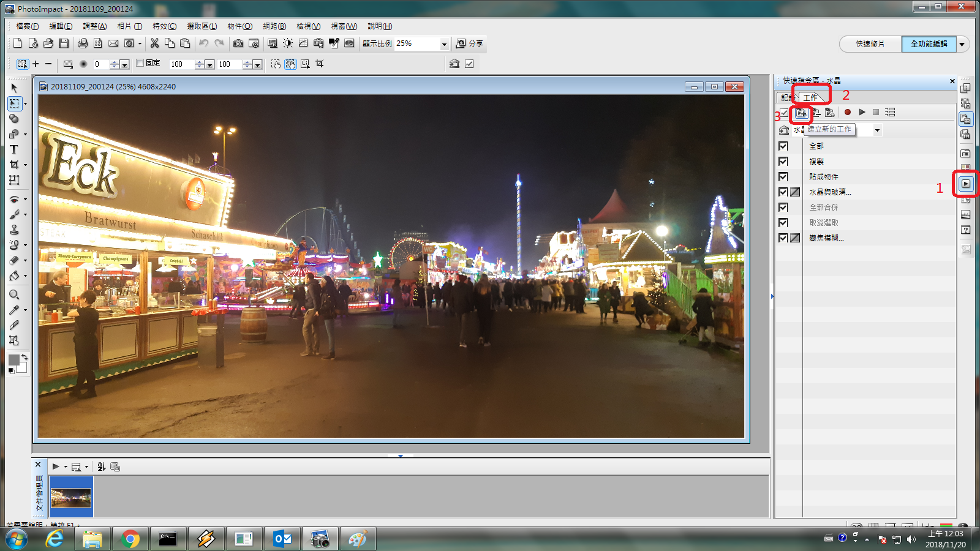Open the 特效 menu
980x551 pixels.
click(164, 26)
